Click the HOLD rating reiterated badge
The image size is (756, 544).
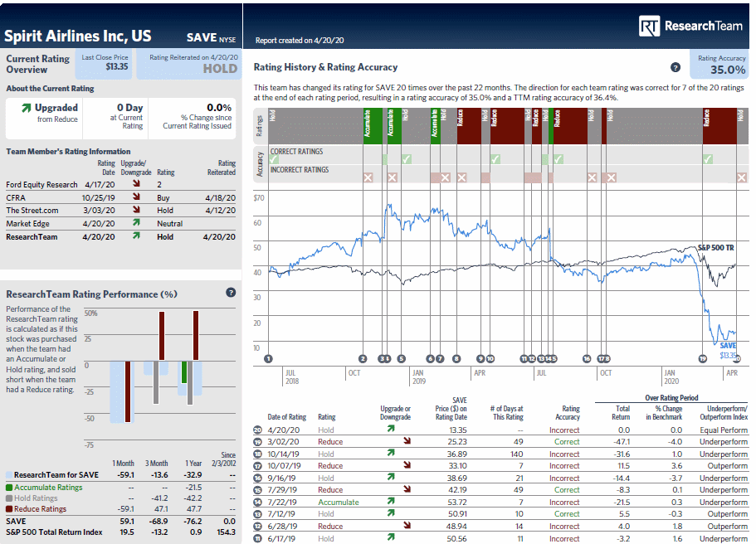(189, 64)
